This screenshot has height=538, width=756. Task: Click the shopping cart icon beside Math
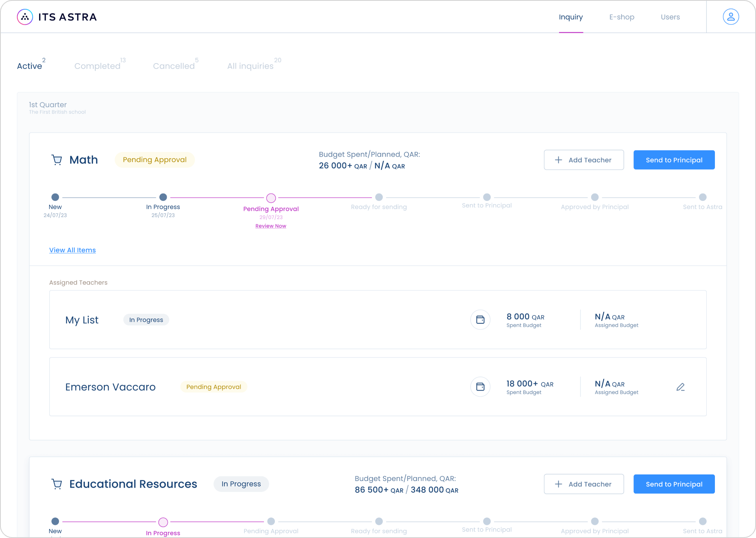[57, 159]
